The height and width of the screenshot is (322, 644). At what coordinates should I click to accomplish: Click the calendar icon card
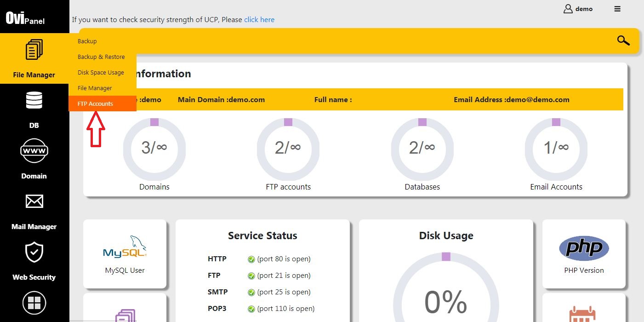[x=584, y=308]
